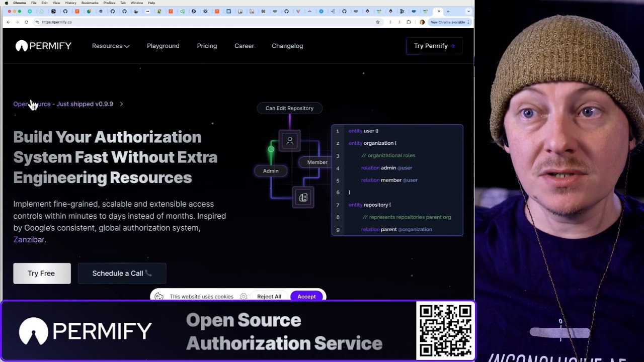Screen dimensions: 644x362
Task: Open the Profiles menu
Action: 109,3
